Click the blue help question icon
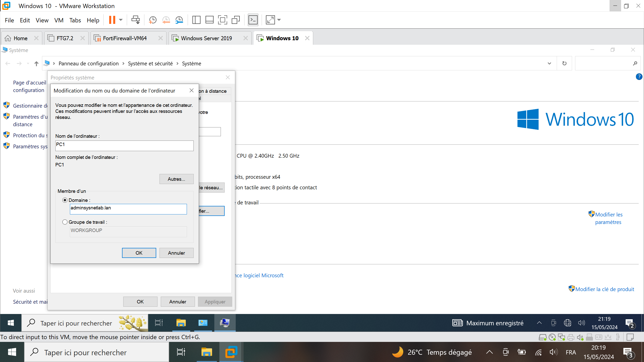 point(639,77)
